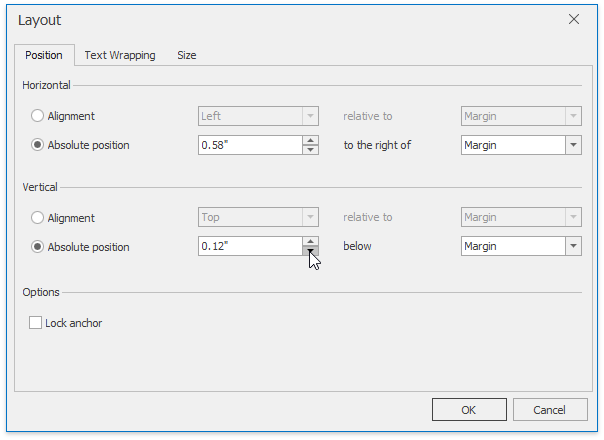
Task: Expand the horizontal Left alignment dropdown
Action: click(x=310, y=116)
